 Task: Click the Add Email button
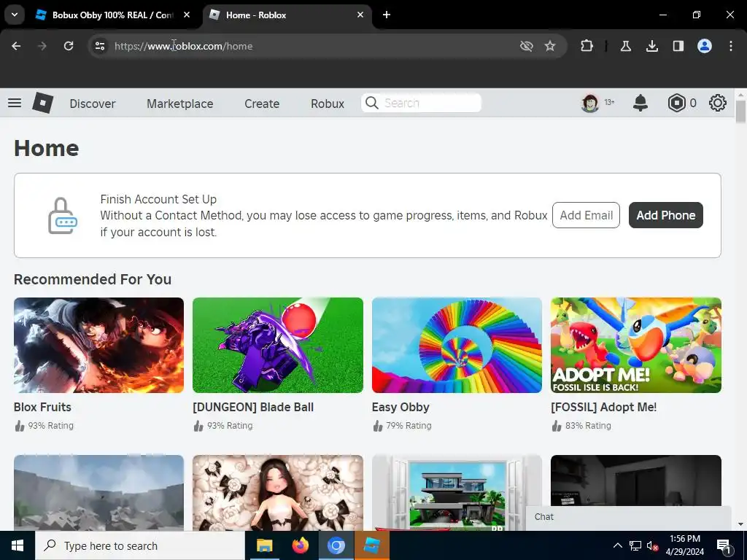tap(586, 215)
